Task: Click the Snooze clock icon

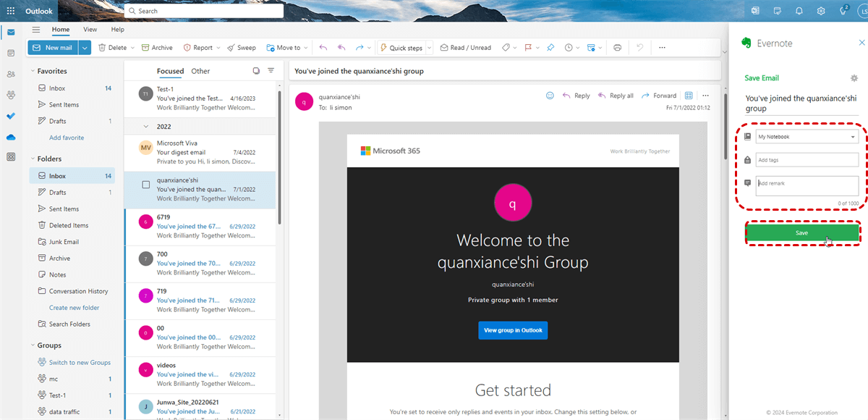Action: (569, 48)
